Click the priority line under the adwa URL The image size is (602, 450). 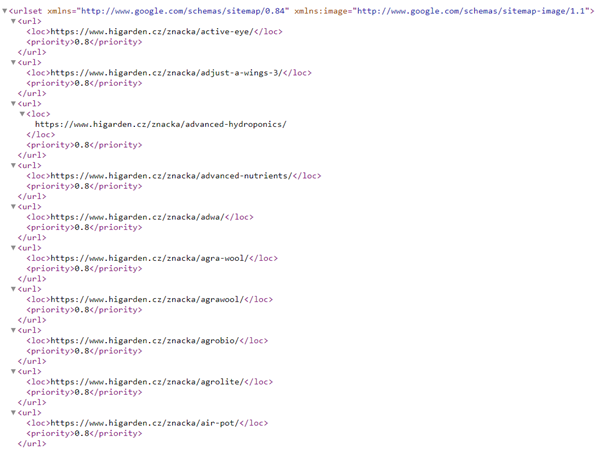pos(84,227)
